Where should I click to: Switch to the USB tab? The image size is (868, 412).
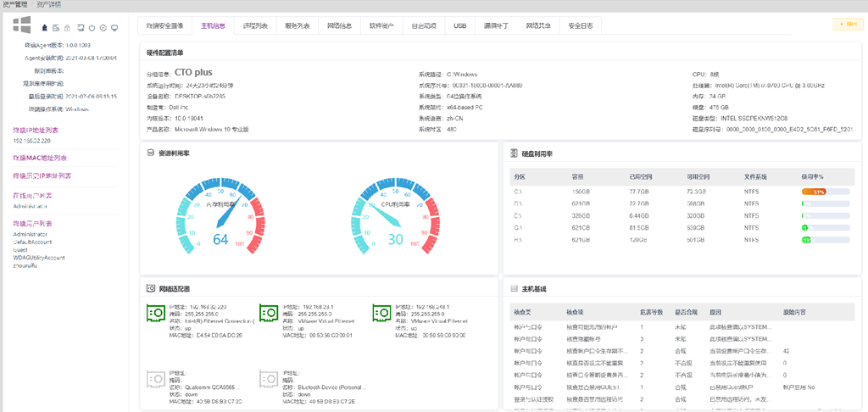[459, 26]
